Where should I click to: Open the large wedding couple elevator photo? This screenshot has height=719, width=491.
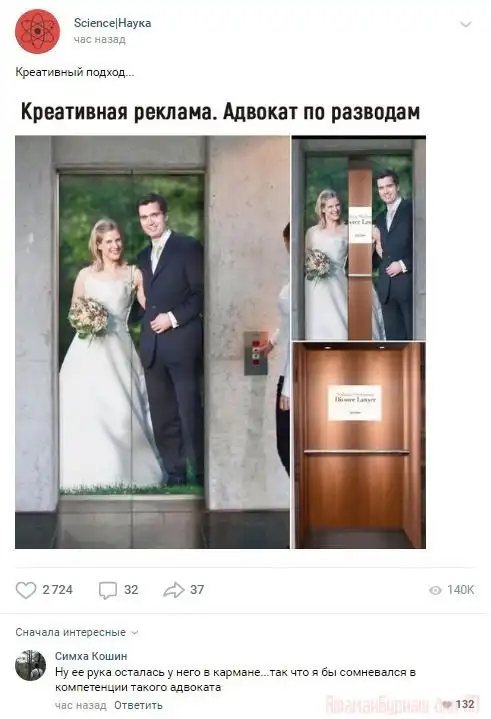[152, 342]
